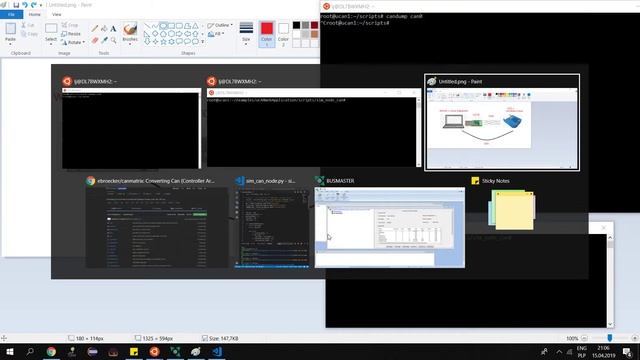Viewport: 640px width, 360px height.
Task: Pick the Curve shape in Shapes gallery
Action: 155,26
